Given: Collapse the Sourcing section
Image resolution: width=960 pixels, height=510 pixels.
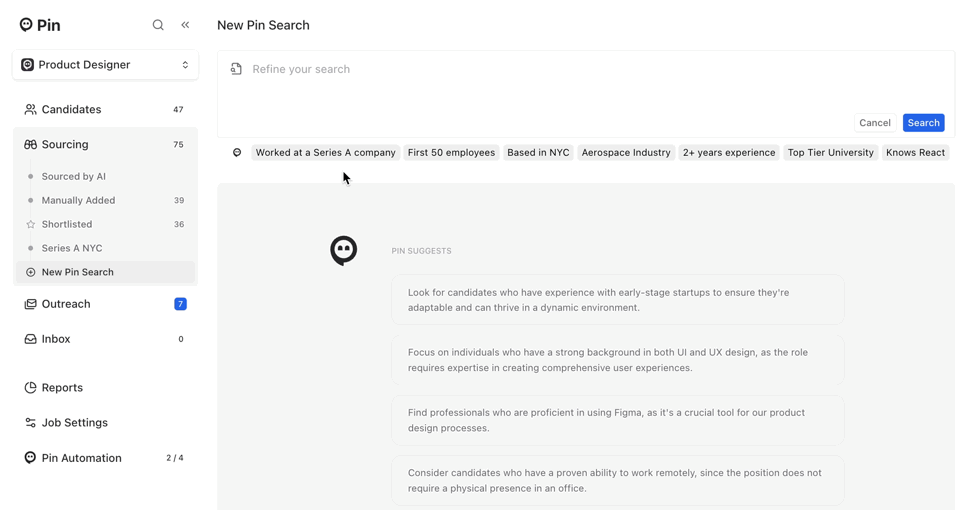Looking at the screenshot, I should (x=65, y=145).
